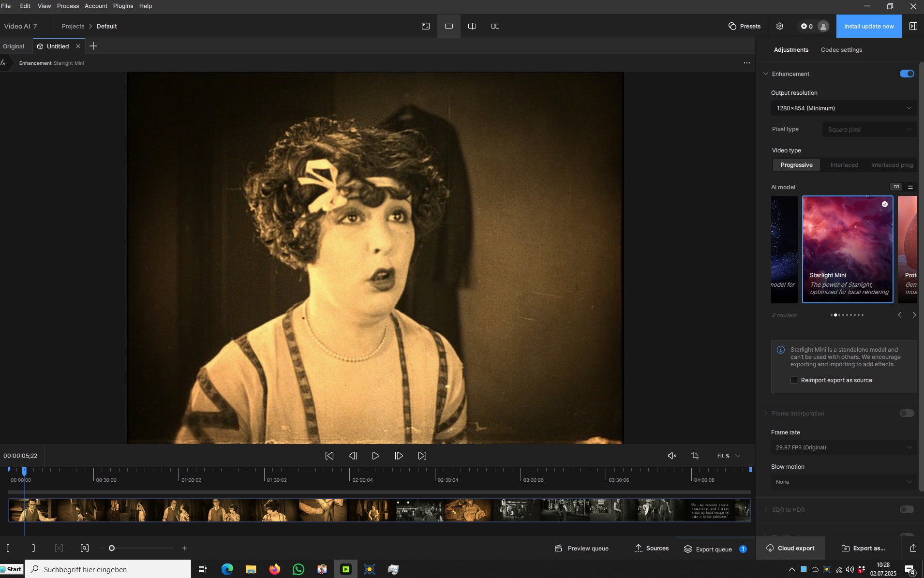Open the Output resolution dropdown
The width and height of the screenshot is (924, 578).
pyautogui.click(x=844, y=108)
